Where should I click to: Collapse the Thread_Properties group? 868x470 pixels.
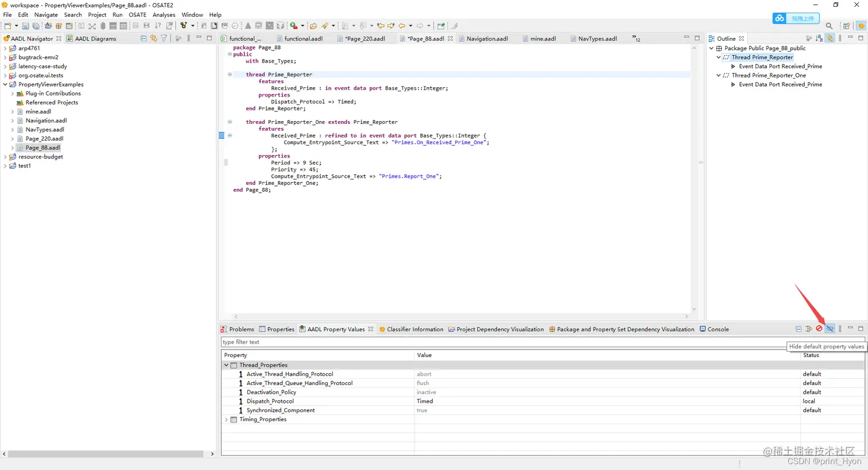(x=226, y=365)
